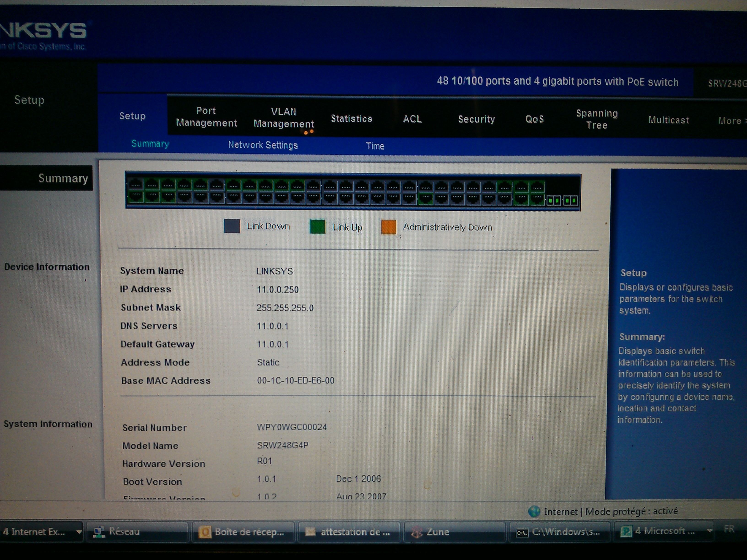Image resolution: width=747 pixels, height=560 pixels.
Task: Click serial number WPY0WGC00024
Action: [x=292, y=427]
